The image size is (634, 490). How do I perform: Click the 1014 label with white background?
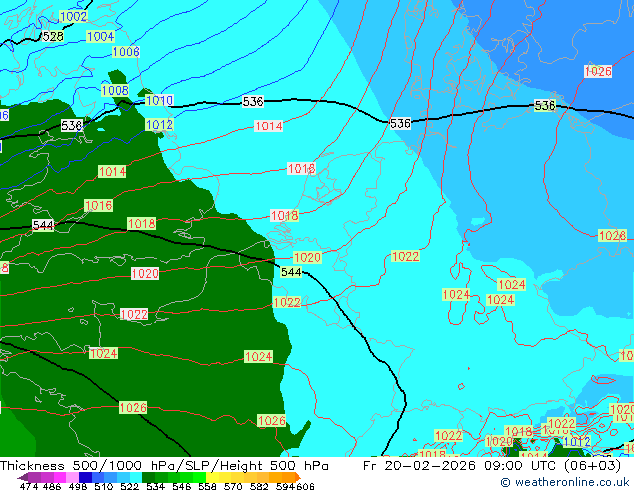pyautogui.click(x=268, y=126)
